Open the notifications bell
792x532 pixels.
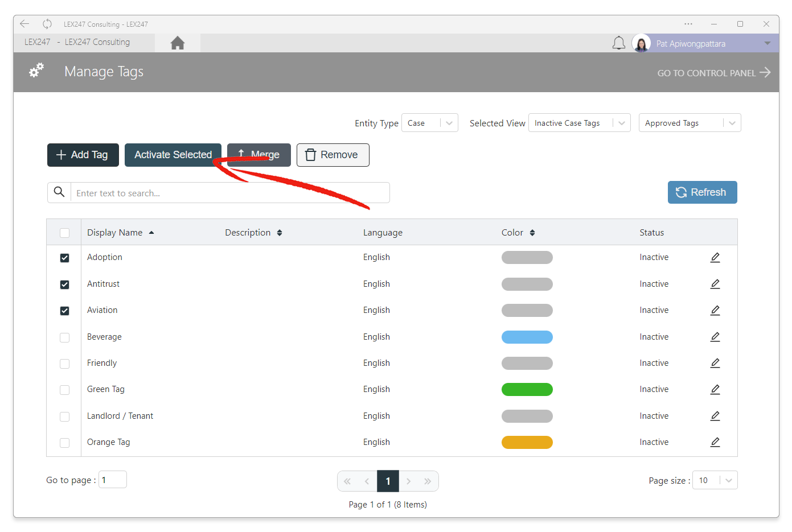[x=619, y=43]
